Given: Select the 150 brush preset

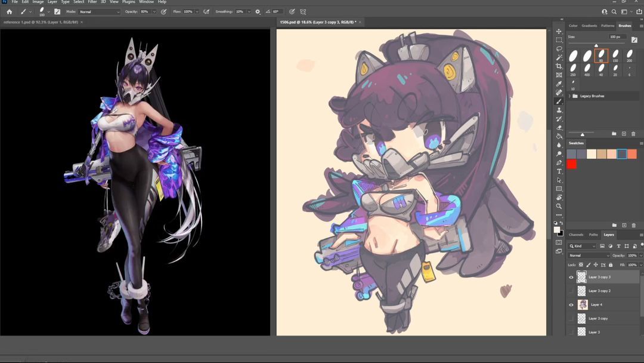Looking at the screenshot, I should click(x=615, y=55).
